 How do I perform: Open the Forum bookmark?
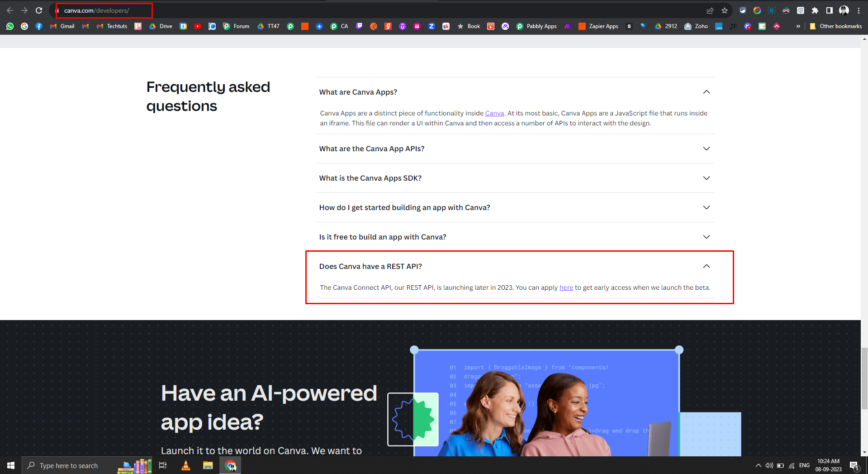236,26
